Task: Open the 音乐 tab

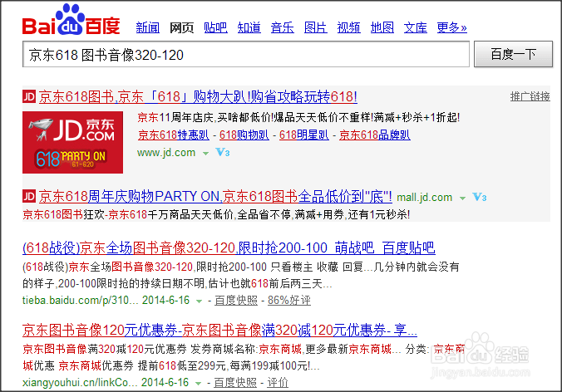Action: click(x=283, y=27)
